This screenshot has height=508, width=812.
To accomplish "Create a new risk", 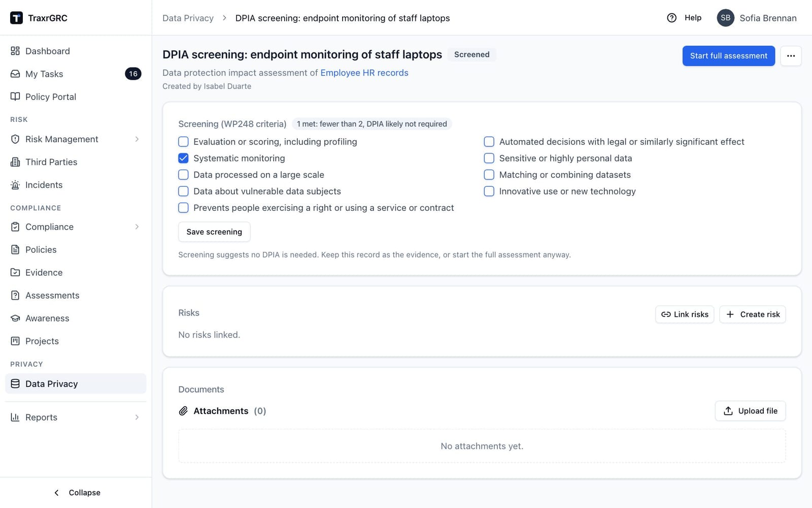I will [x=753, y=314].
